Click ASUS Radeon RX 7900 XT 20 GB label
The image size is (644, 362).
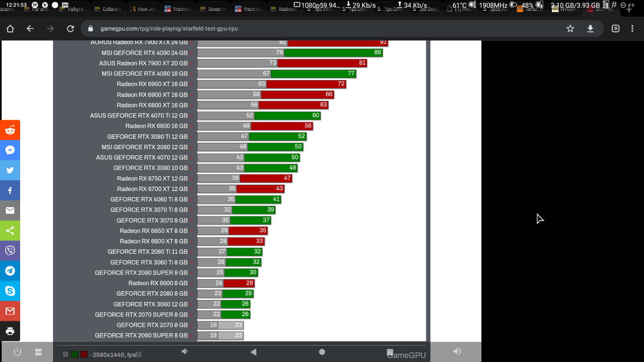tap(143, 63)
